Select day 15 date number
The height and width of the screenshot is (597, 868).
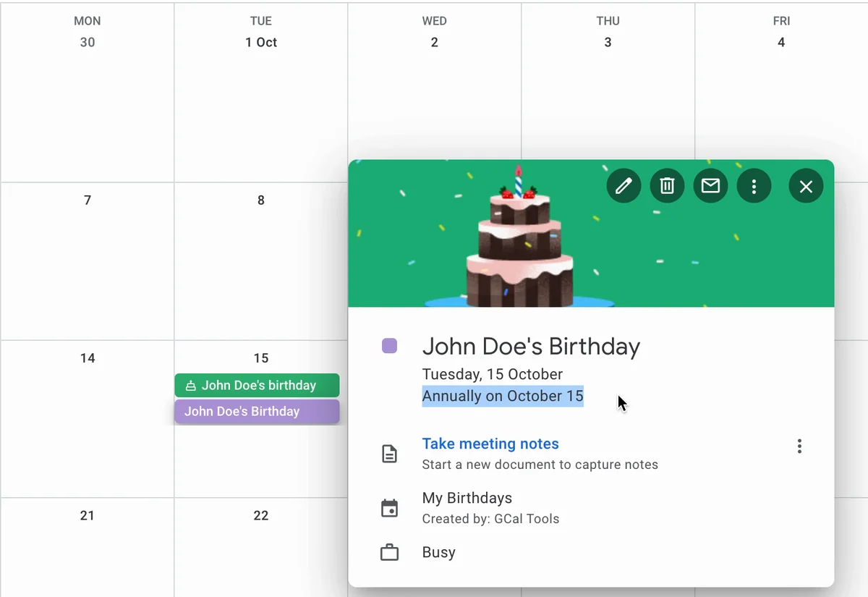pos(261,358)
